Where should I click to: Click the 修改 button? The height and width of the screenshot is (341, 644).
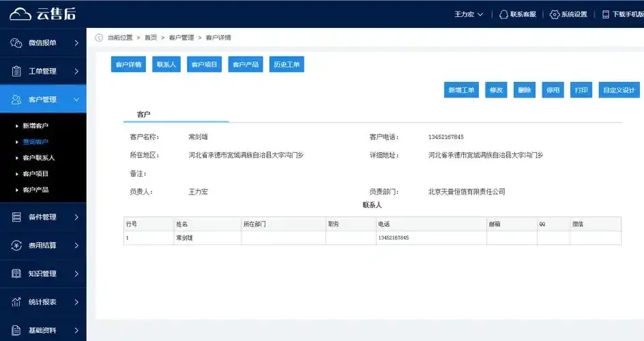click(x=496, y=90)
